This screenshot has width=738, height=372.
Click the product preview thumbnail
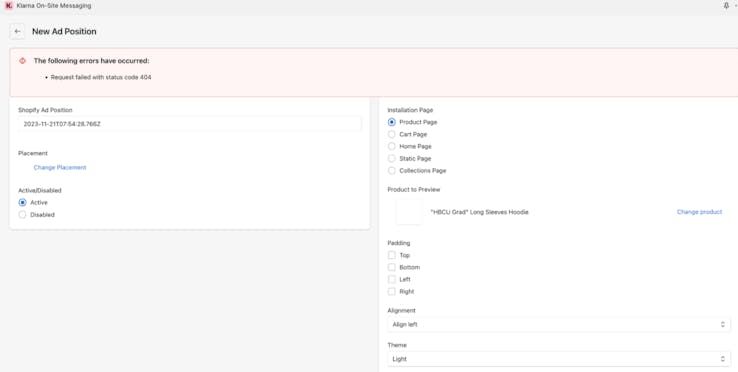tap(409, 212)
